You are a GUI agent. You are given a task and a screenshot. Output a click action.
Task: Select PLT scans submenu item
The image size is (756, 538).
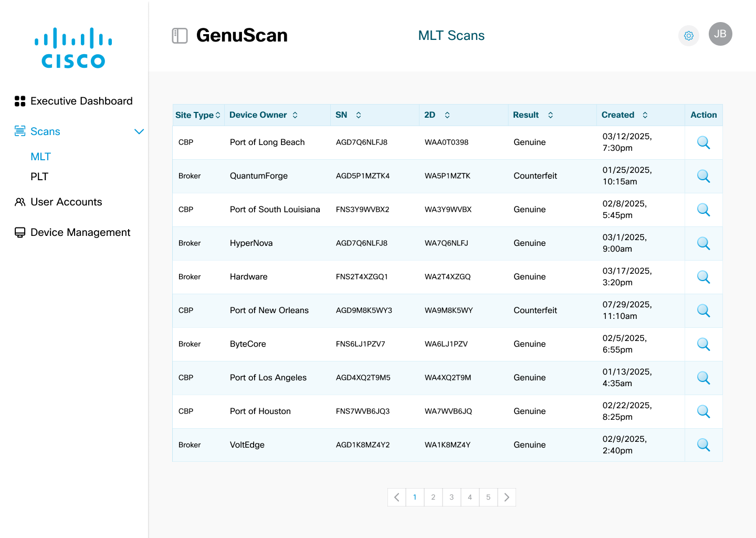point(39,177)
